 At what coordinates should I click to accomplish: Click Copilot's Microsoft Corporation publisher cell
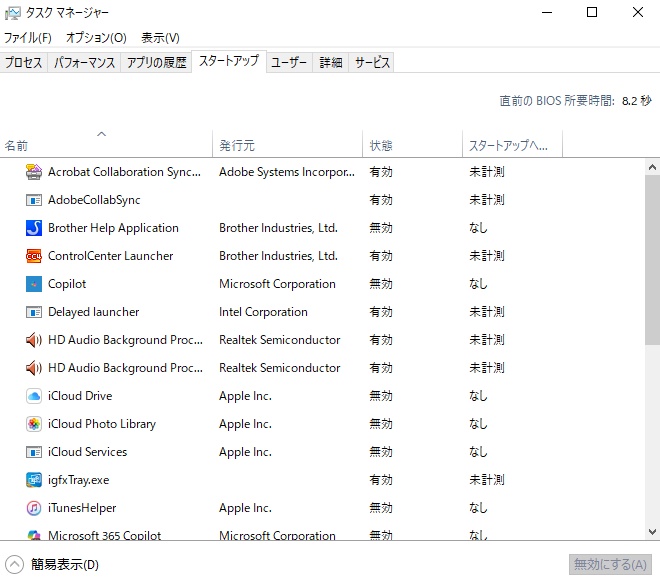click(x=277, y=284)
